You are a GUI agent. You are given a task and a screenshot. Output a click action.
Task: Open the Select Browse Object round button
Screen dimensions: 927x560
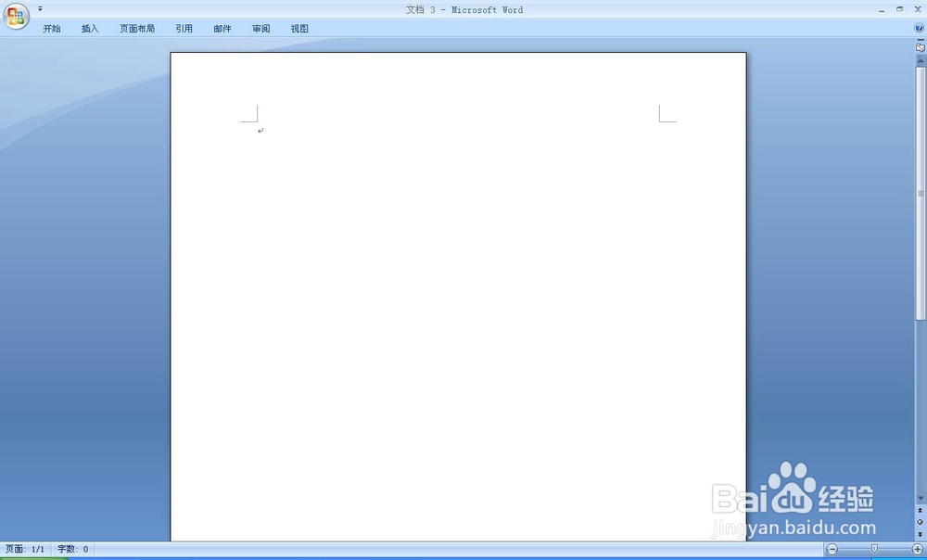(x=920, y=522)
